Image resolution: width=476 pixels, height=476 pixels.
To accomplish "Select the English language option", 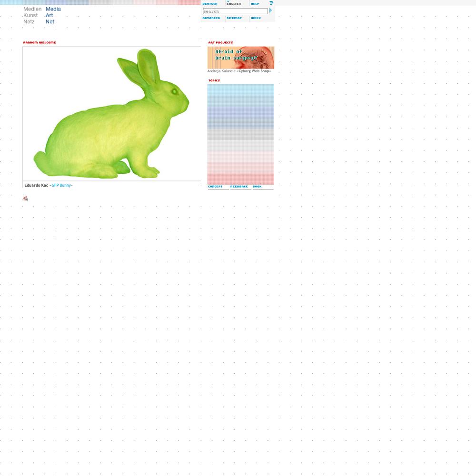I will (233, 4).
